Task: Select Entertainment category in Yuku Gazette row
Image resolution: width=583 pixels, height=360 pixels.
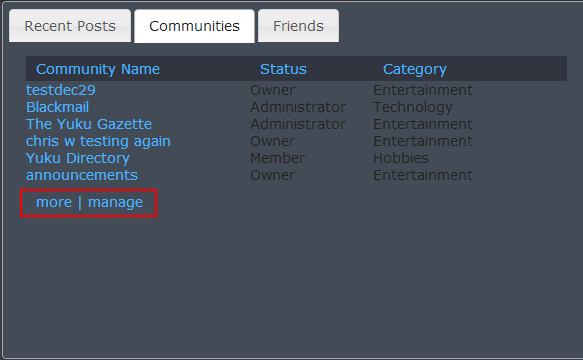Action: (x=423, y=124)
